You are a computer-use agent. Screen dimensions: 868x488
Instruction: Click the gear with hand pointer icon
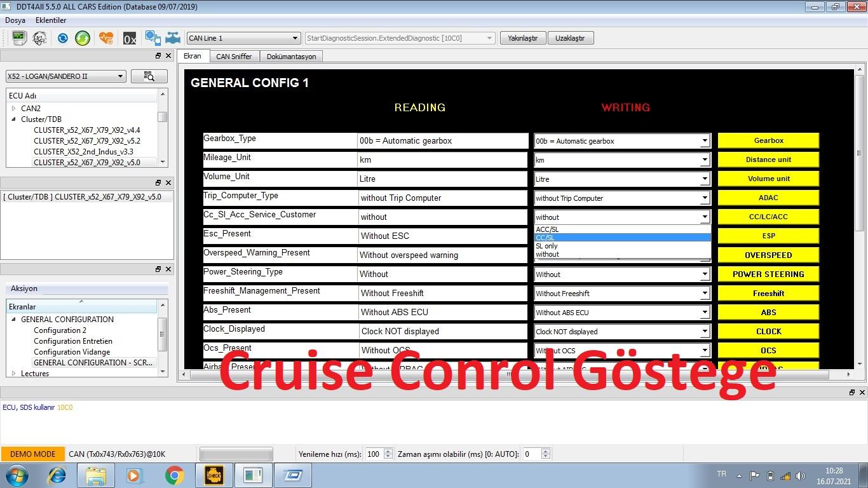pos(153,38)
